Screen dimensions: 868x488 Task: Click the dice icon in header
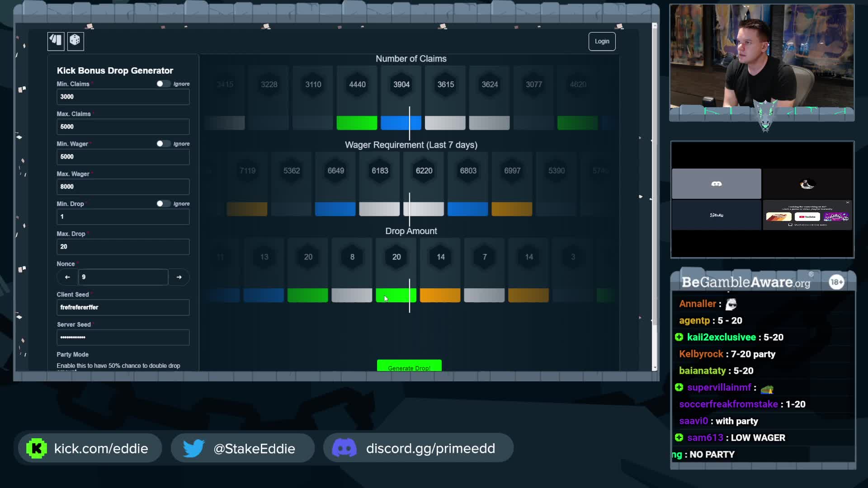tap(75, 41)
